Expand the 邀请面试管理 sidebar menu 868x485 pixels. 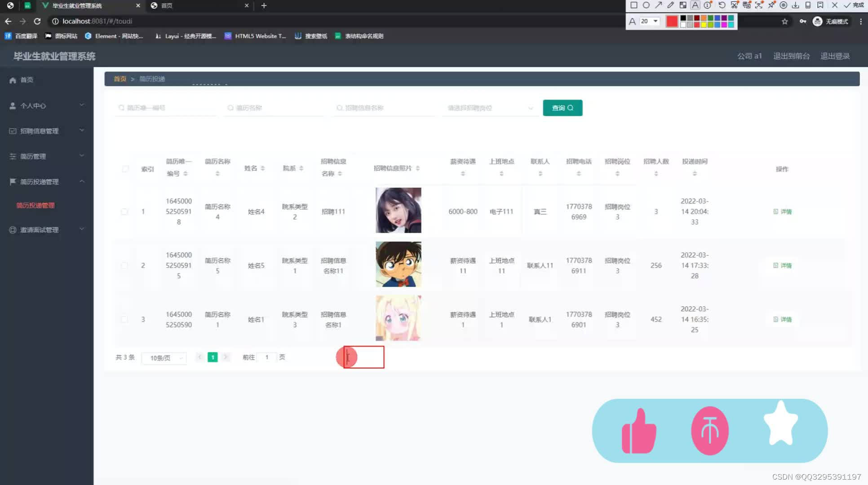[x=47, y=229]
